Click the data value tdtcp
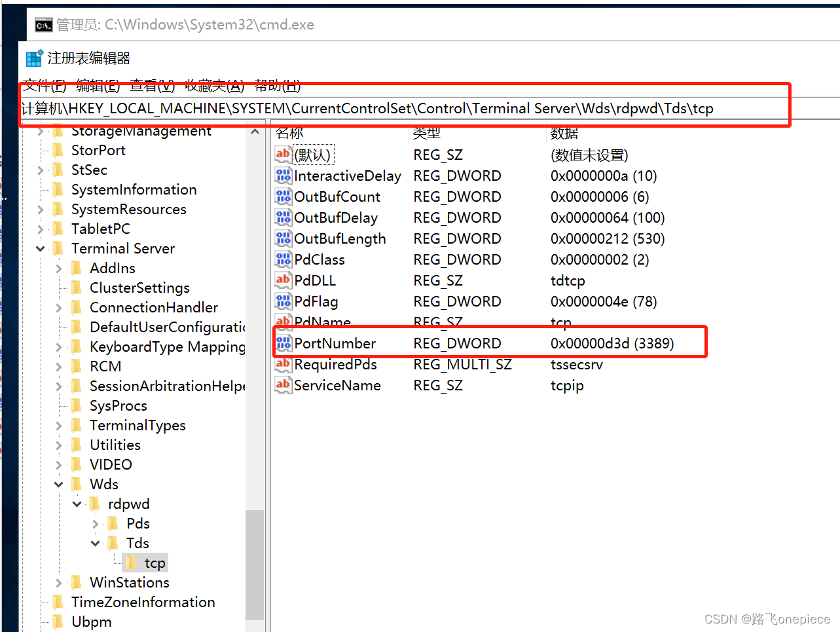840x632 pixels. [x=568, y=280]
